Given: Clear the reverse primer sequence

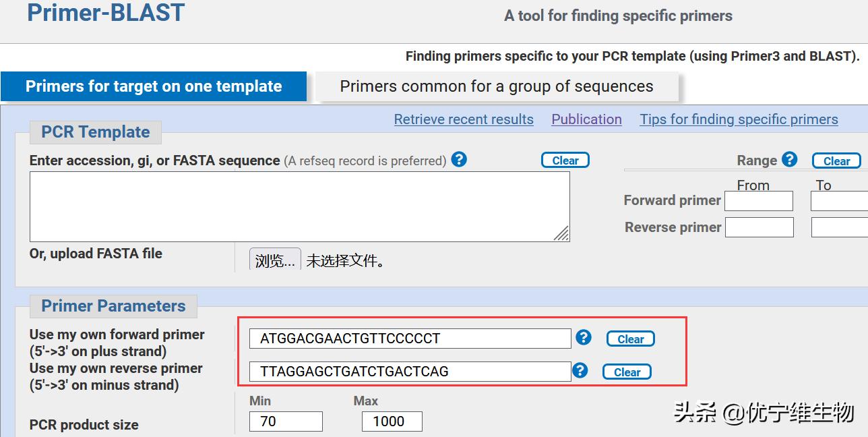Looking at the screenshot, I should (627, 372).
